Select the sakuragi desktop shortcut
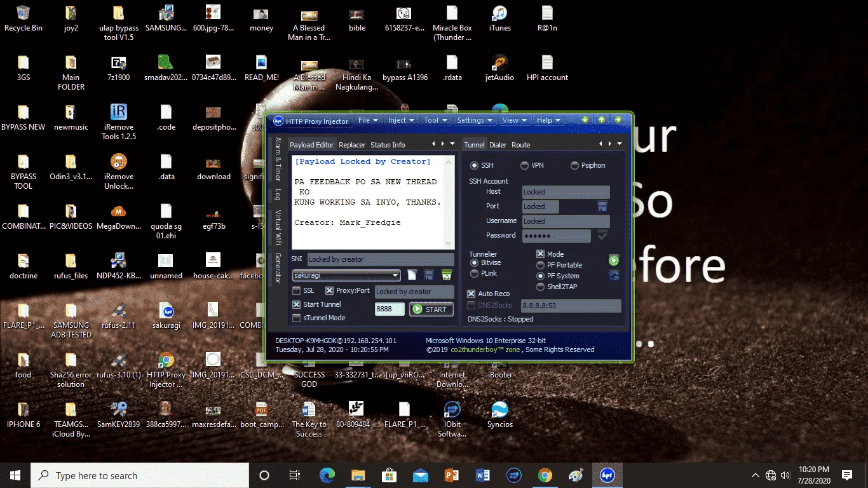The width and height of the screenshot is (868, 488). (x=166, y=316)
